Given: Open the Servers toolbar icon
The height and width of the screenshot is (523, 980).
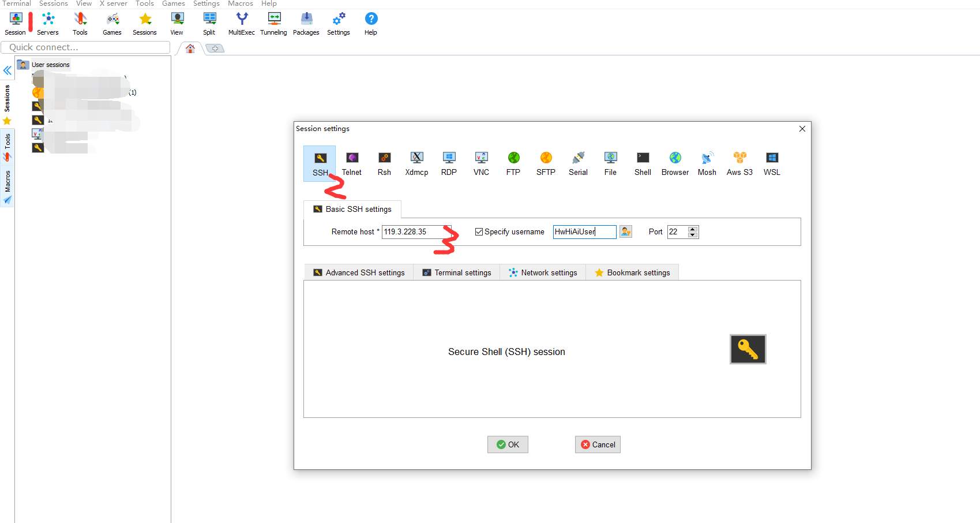Looking at the screenshot, I should click(x=48, y=24).
